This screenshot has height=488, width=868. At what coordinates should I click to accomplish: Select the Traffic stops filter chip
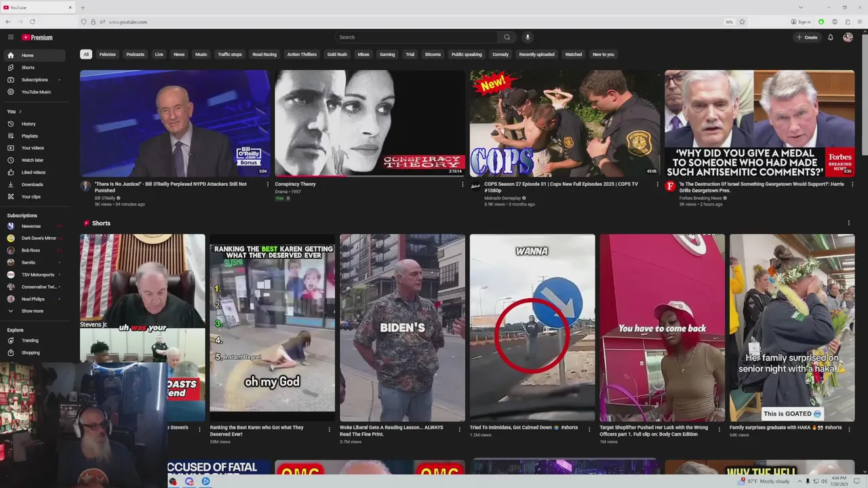(230, 54)
